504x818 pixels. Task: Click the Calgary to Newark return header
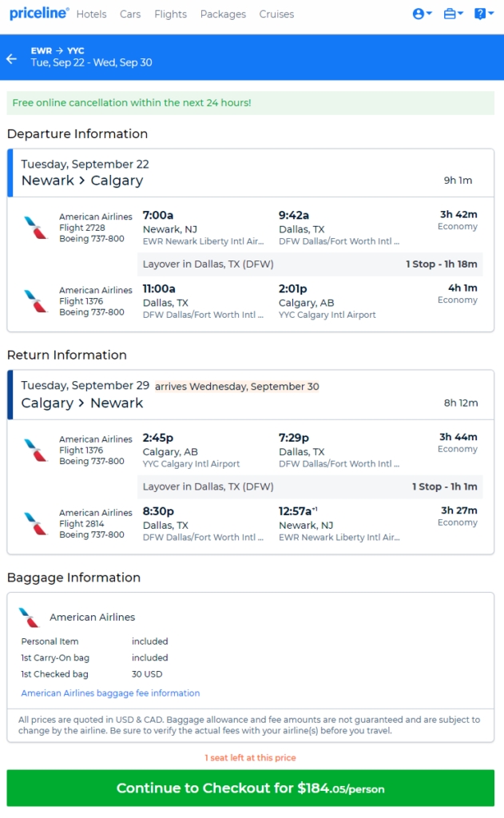pyautogui.click(x=251, y=395)
